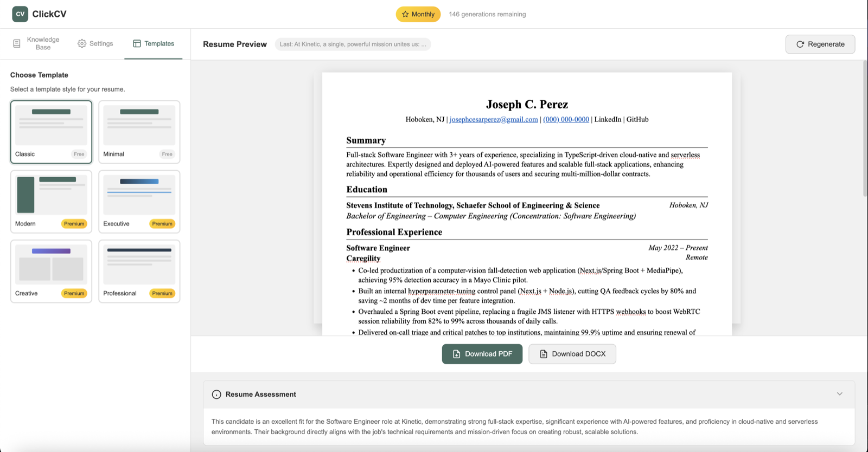Click the Templates layout icon
This screenshot has width=868, height=452.
pyautogui.click(x=137, y=43)
